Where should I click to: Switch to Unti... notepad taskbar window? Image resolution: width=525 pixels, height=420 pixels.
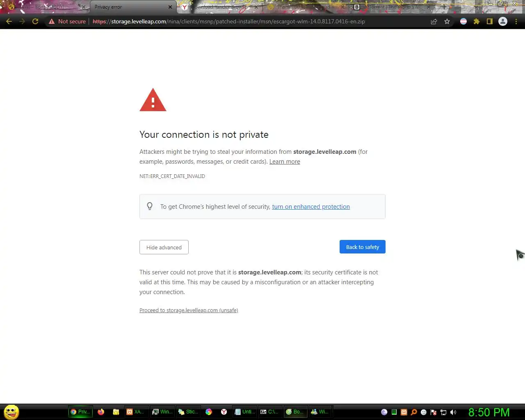click(x=245, y=412)
